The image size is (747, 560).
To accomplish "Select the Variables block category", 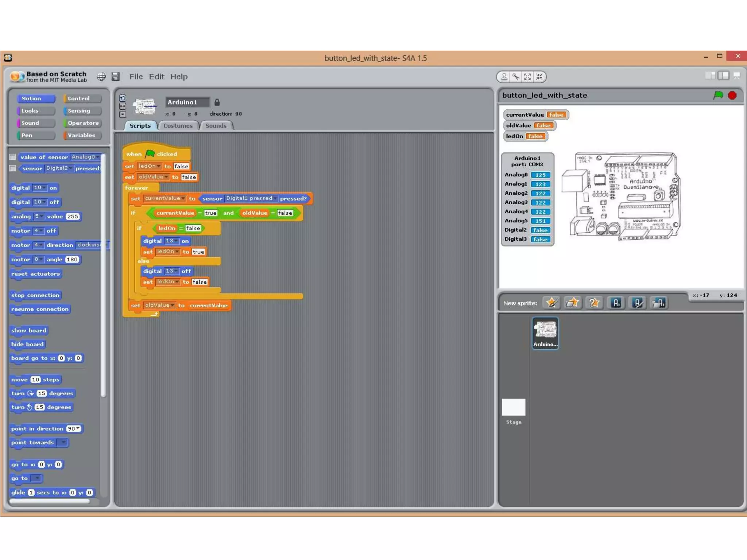I will tap(81, 135).
